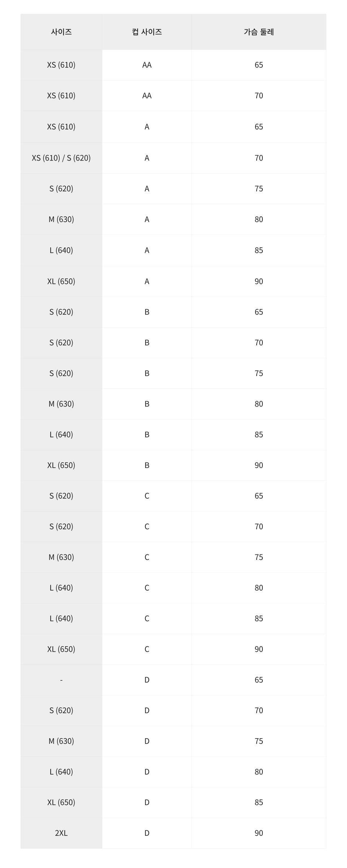
Task: Select the XS (610) / S (620) cell
Action: click(x=61, y=158)
